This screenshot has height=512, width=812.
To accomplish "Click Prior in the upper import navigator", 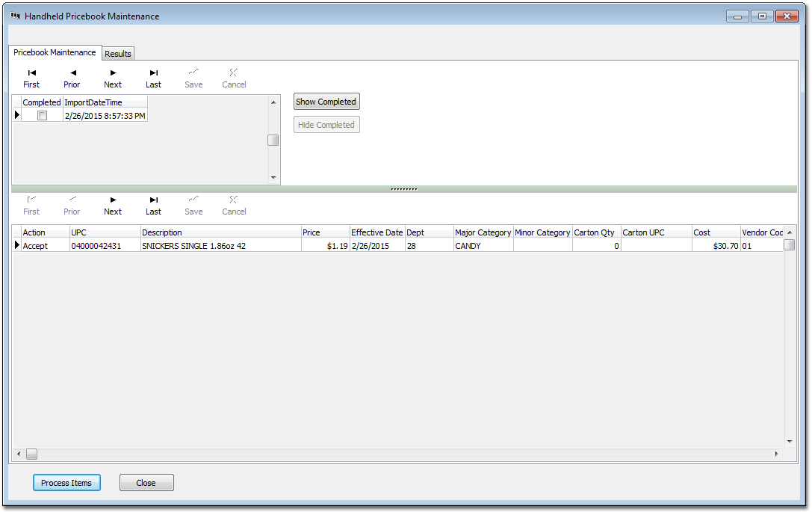I will click(x=72, y=78).
